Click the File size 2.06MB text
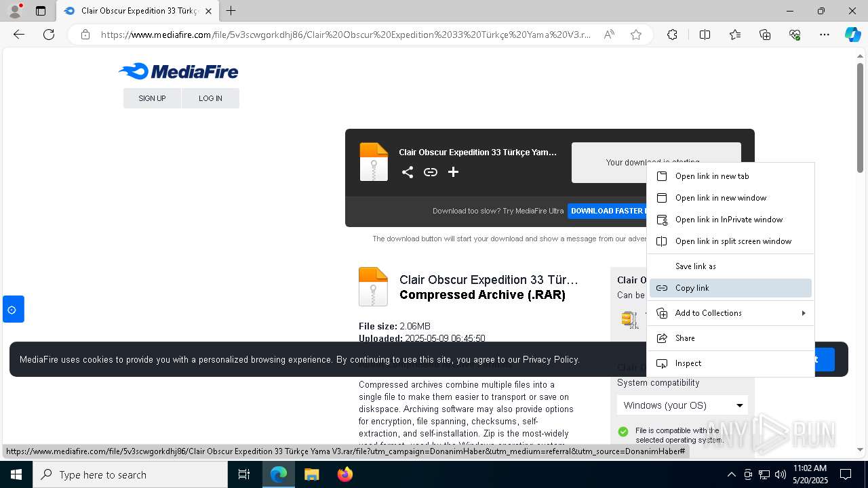Image resolution: width=868 pixels, height=488 pixels. 395,326
